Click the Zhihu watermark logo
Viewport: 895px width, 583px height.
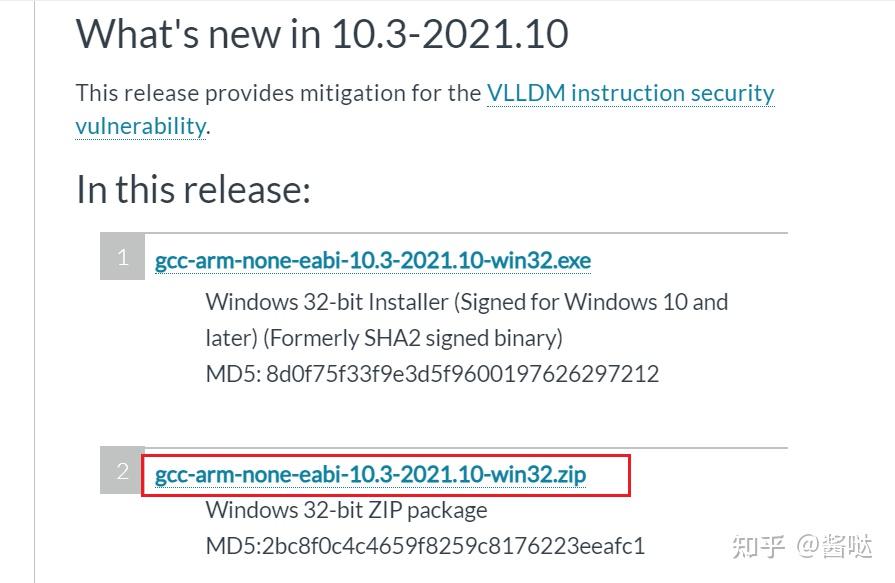pyautogui.click(x=758, y=546)
